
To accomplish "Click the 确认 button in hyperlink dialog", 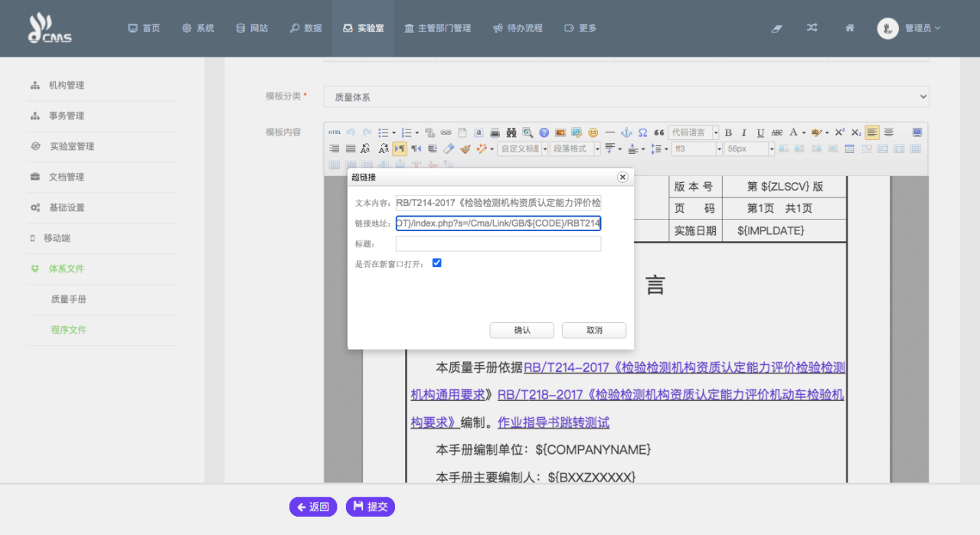I will [521, 331].
